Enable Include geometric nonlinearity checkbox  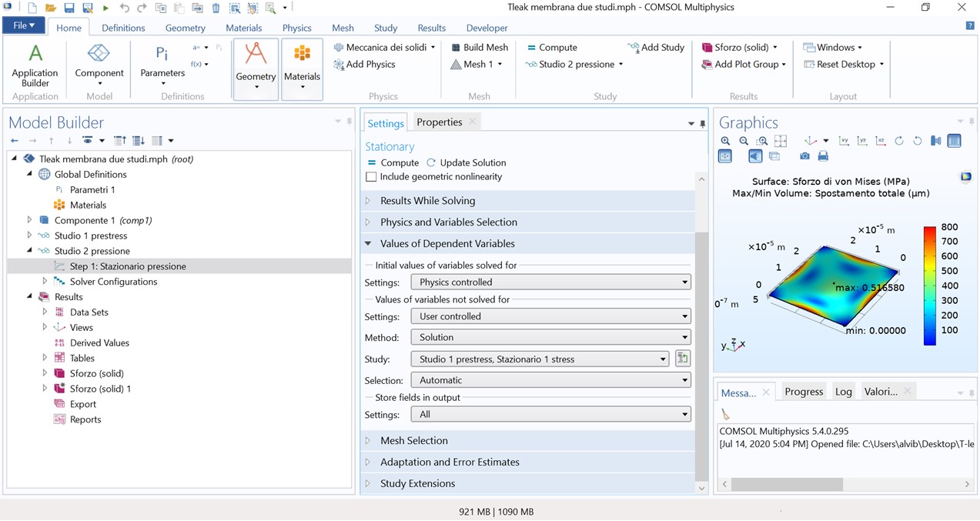tap(371, 177)
